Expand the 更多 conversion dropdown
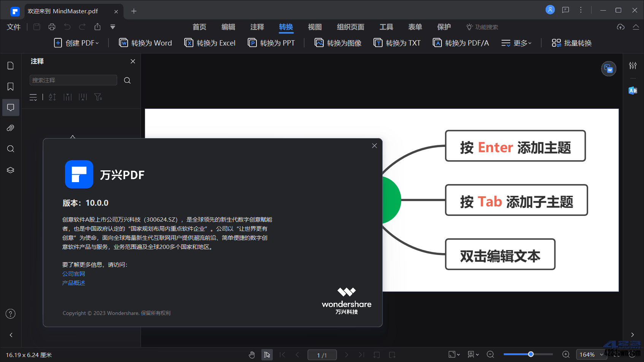This screenshot has height=362, width=644. pyautogui.click(x=516, y=43)
